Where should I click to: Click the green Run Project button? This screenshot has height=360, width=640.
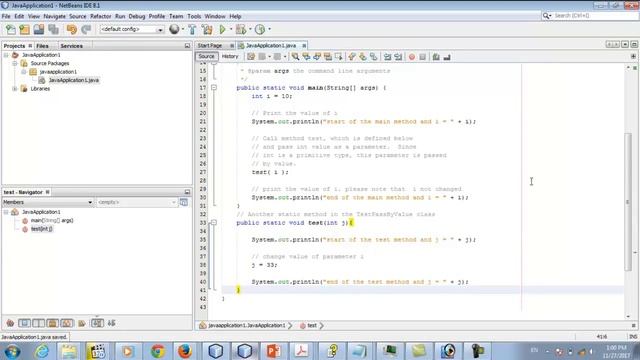(222, 29)
